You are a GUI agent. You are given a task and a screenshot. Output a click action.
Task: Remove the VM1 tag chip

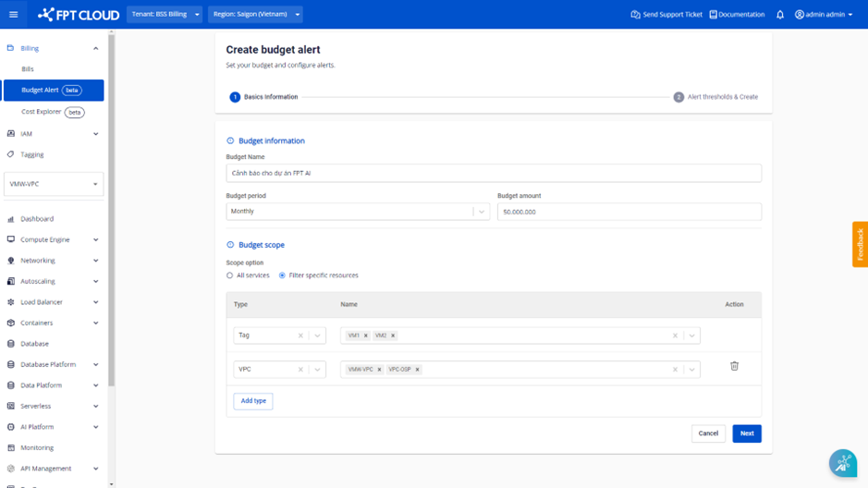[366, 335]
